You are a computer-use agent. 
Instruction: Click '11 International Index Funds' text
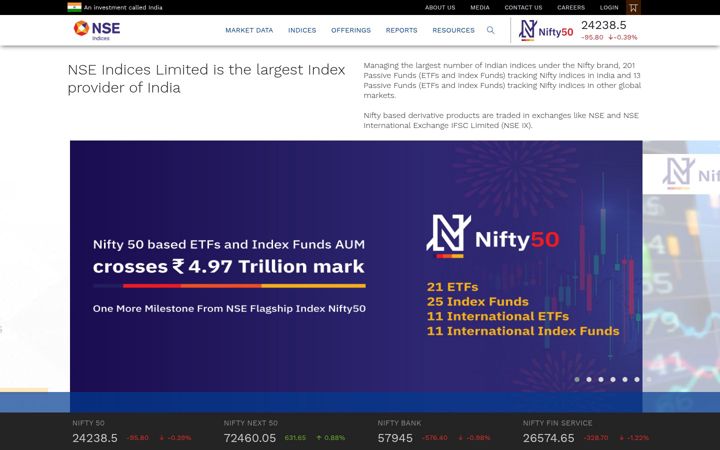[523, 331]
